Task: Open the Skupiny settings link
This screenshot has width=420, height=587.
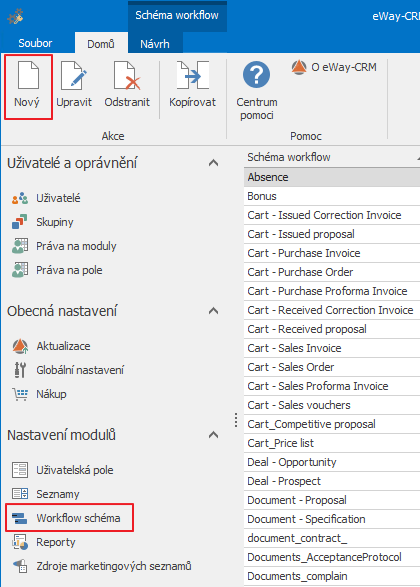Action: point(55,222)
